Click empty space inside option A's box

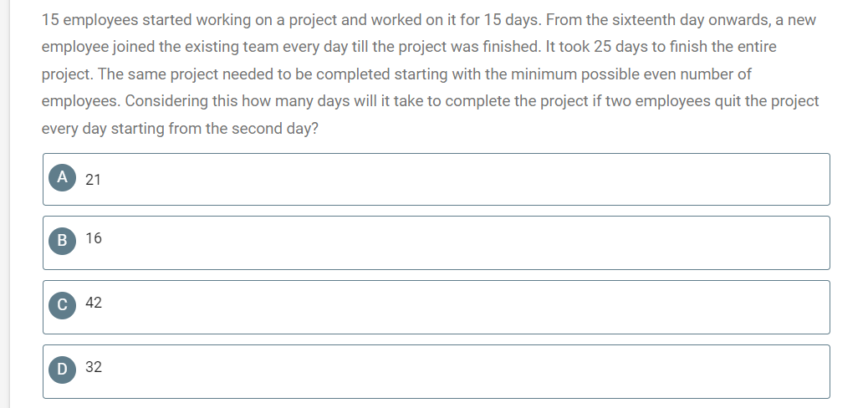click(x=443, y=180)
